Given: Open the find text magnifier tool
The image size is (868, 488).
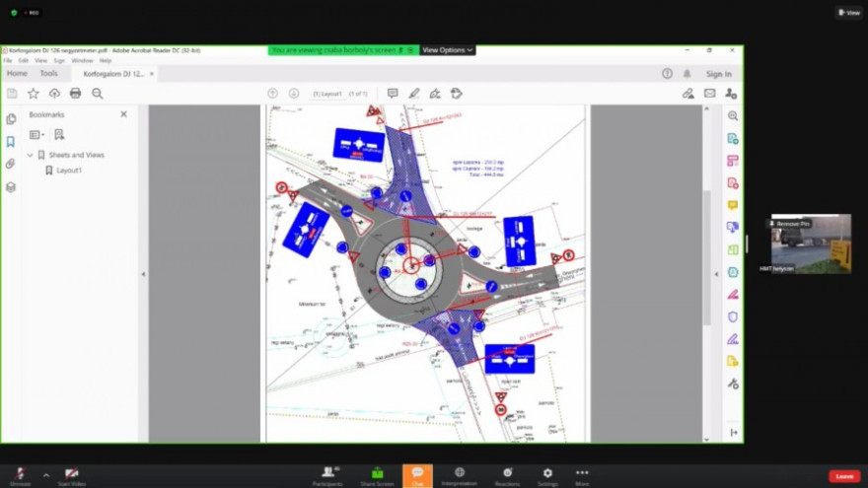Looking at the screenshot, I should [x=97, y=94].
